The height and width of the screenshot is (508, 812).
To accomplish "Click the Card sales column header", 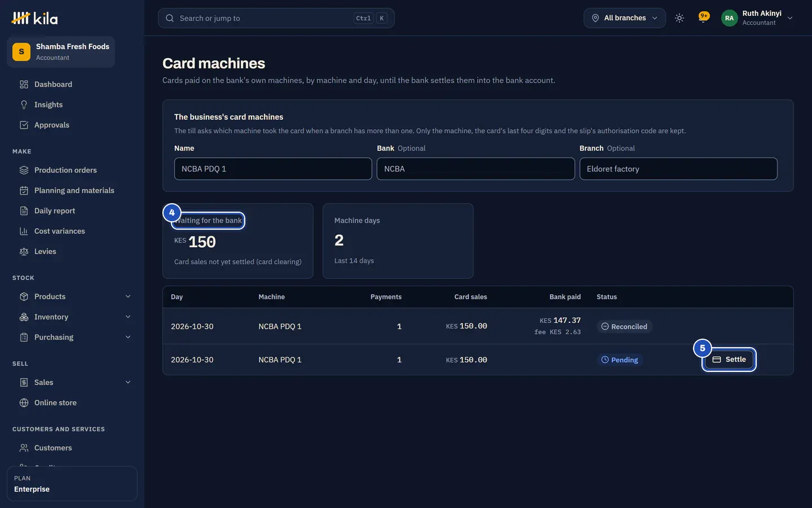I will point(470,297).
